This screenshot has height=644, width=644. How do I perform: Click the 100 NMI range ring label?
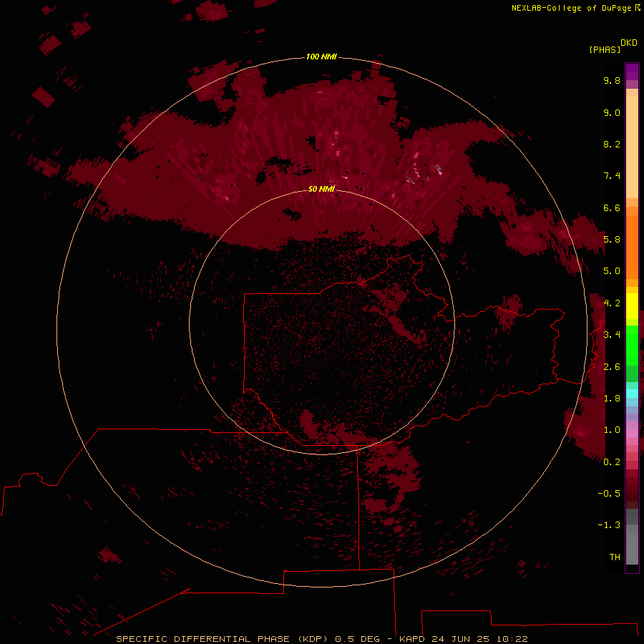[321, 57]
